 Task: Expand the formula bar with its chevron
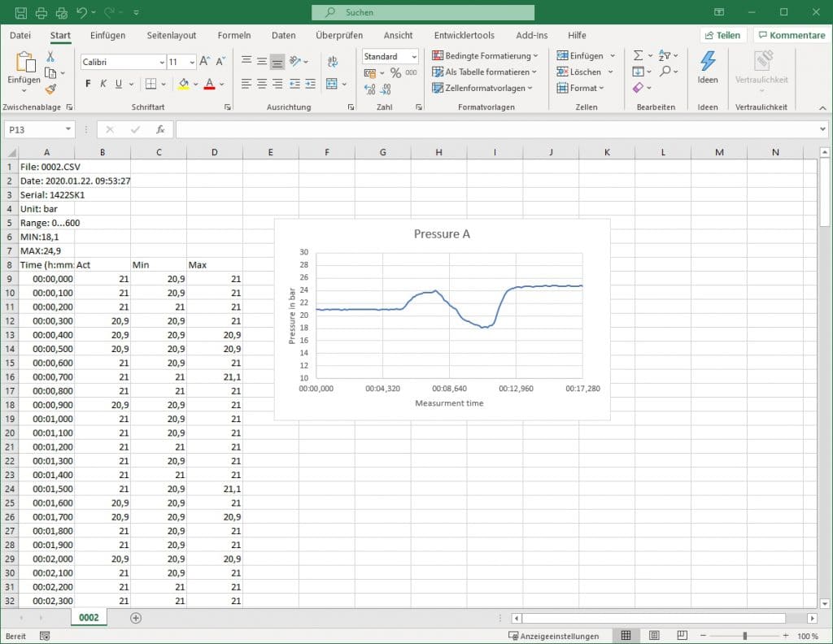(822, 129)
